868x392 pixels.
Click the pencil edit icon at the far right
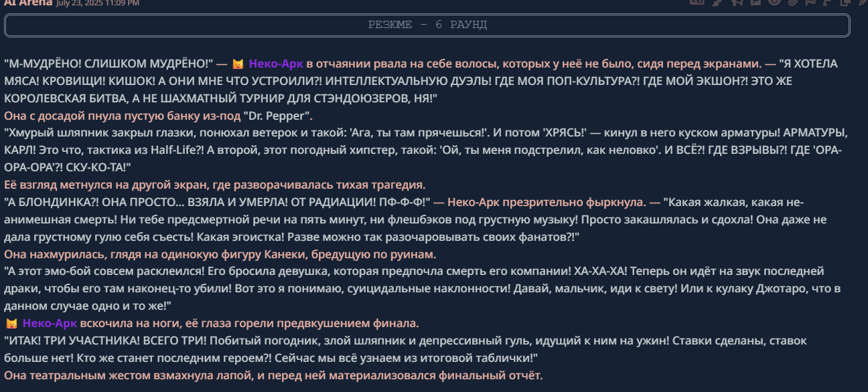[863, 2]
